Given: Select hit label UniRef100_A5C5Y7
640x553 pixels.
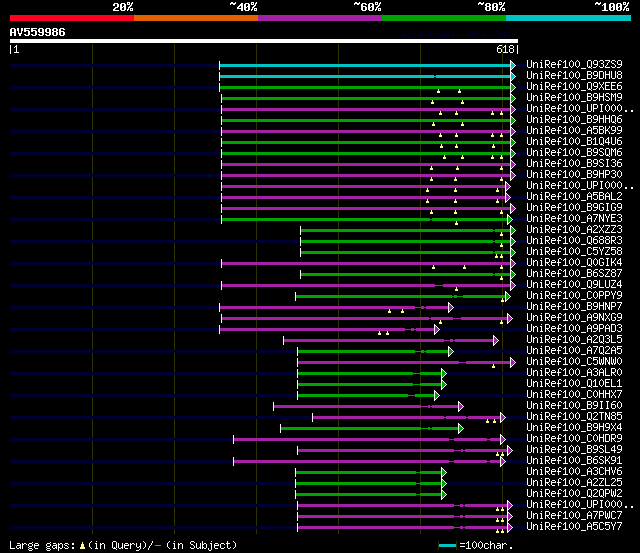Looking at the screenshot, I should (x=574, y=527).
